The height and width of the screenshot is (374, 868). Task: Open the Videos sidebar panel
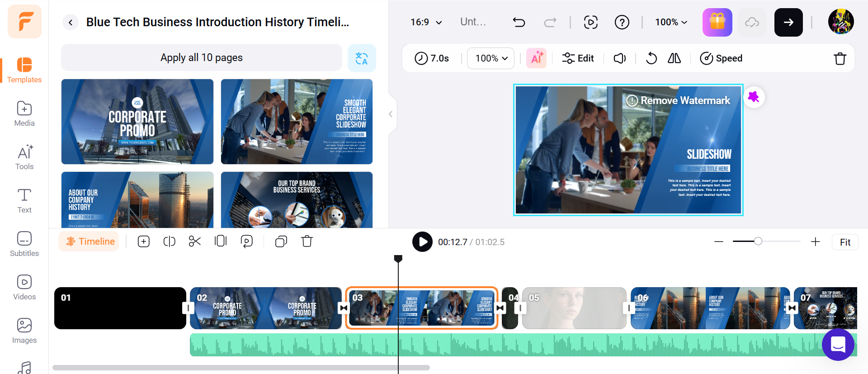pos(24,288)
